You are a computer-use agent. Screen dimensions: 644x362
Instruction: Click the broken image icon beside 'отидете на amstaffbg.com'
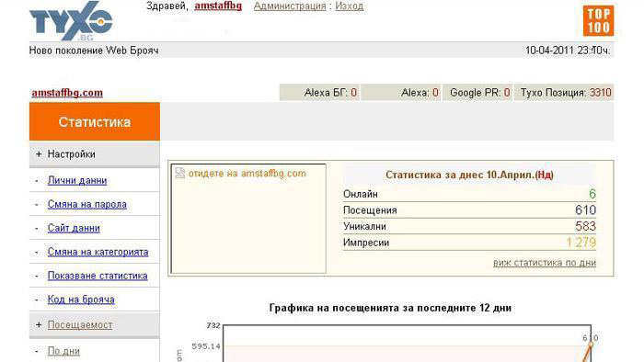point(180,173)
